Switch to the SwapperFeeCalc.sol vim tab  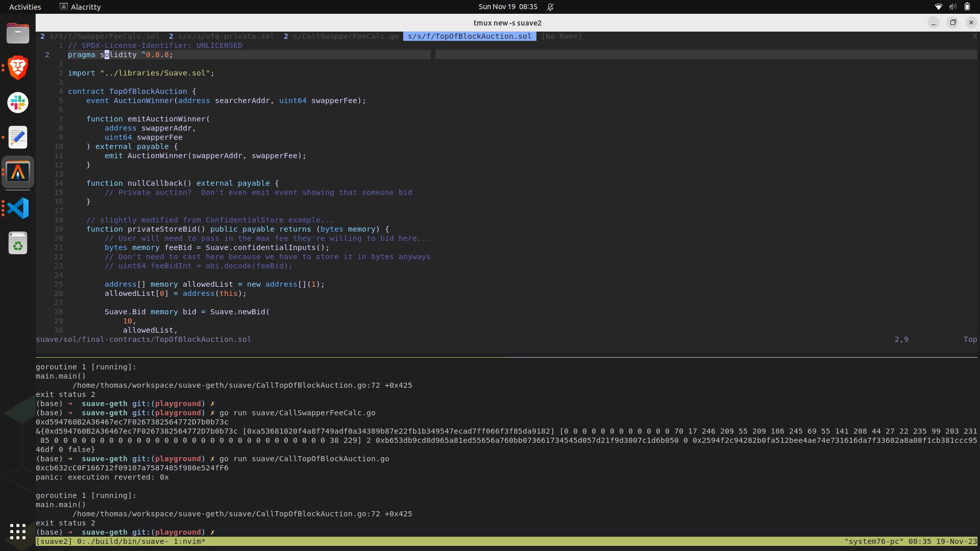[100, 36]
